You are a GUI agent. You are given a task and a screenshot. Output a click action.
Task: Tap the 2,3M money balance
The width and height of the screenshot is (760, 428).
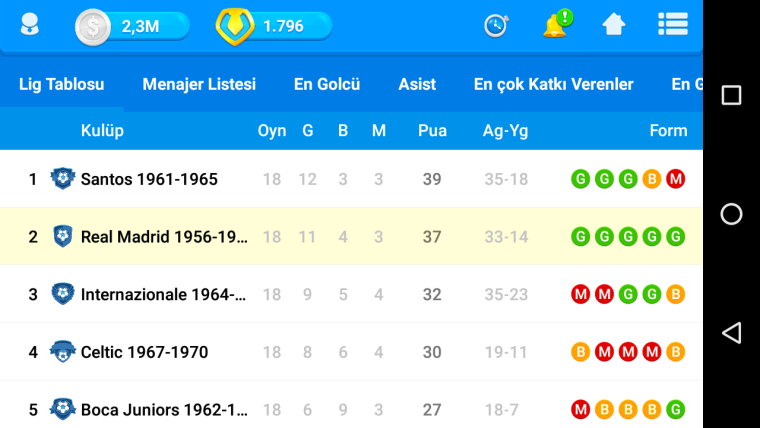coord(140,26)
